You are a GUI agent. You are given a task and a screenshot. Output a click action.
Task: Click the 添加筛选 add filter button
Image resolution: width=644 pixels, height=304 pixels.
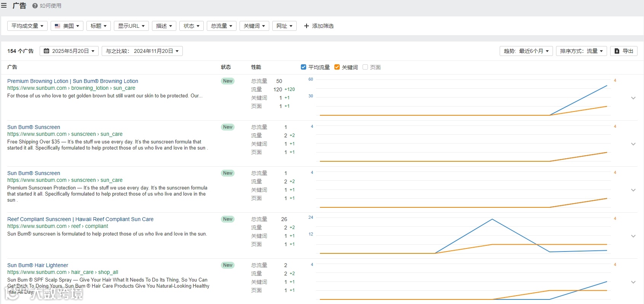319,26
